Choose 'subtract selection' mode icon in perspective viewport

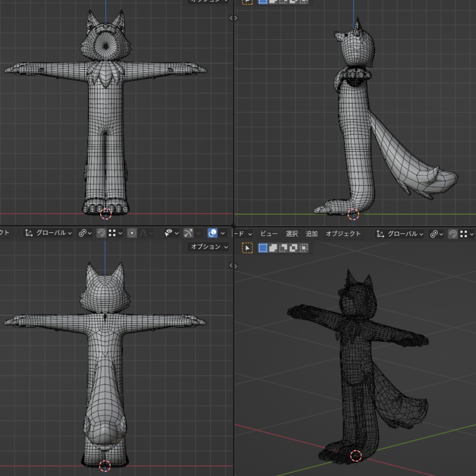tap(283, 248)
